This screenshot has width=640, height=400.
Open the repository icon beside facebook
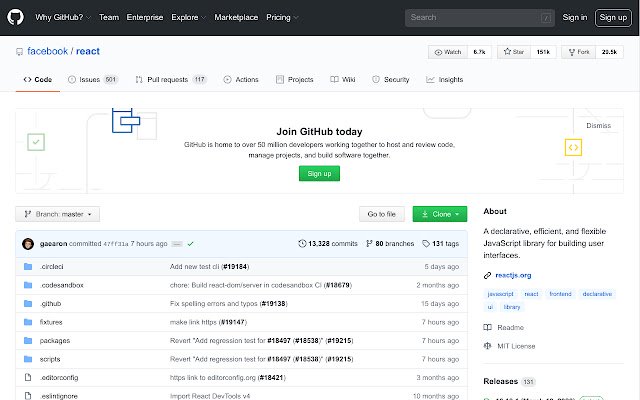pos(19,52)
